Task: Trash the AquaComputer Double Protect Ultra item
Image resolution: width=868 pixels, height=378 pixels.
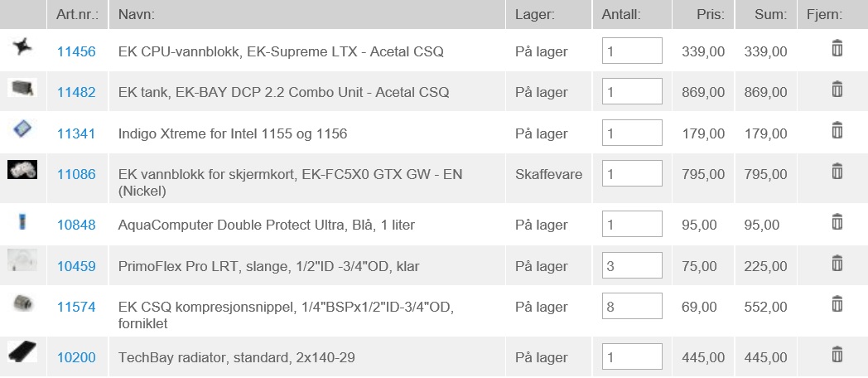Action: pos(837,221)
